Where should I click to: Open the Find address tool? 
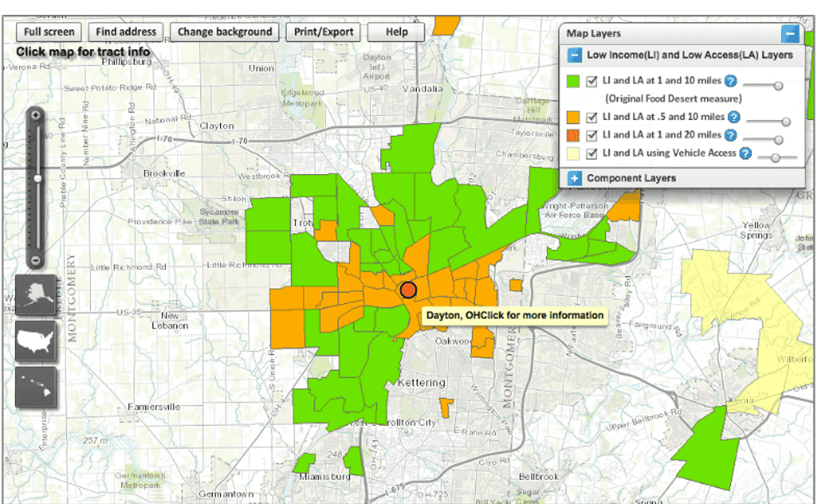(x=126, y=32)
